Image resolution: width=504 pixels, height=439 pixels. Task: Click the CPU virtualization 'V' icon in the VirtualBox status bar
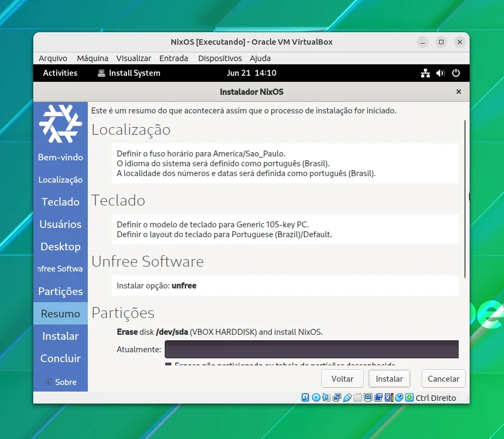[x=388, y=398]
